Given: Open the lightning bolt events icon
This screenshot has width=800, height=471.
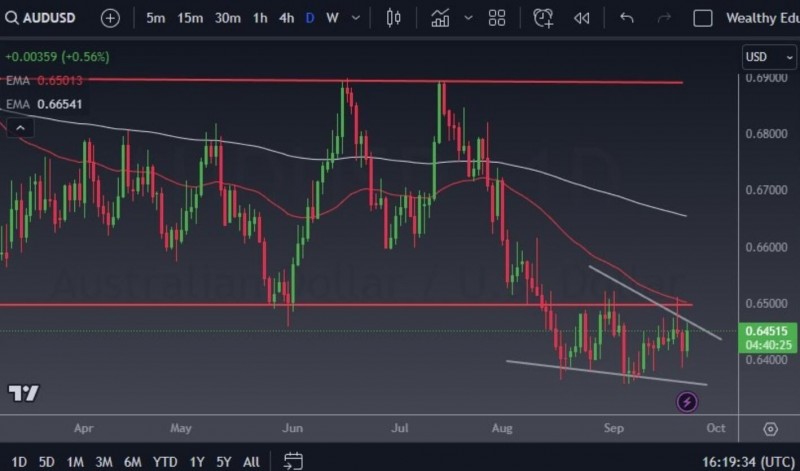Looking at the screenshot, I should (687, 402).
